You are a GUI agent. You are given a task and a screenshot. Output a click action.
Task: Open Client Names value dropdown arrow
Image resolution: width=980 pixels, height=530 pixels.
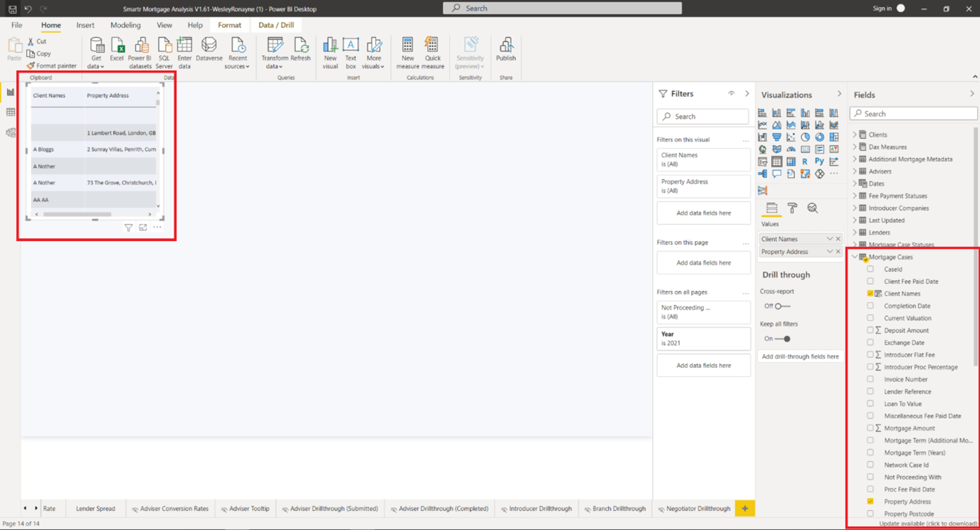(829, 239)
